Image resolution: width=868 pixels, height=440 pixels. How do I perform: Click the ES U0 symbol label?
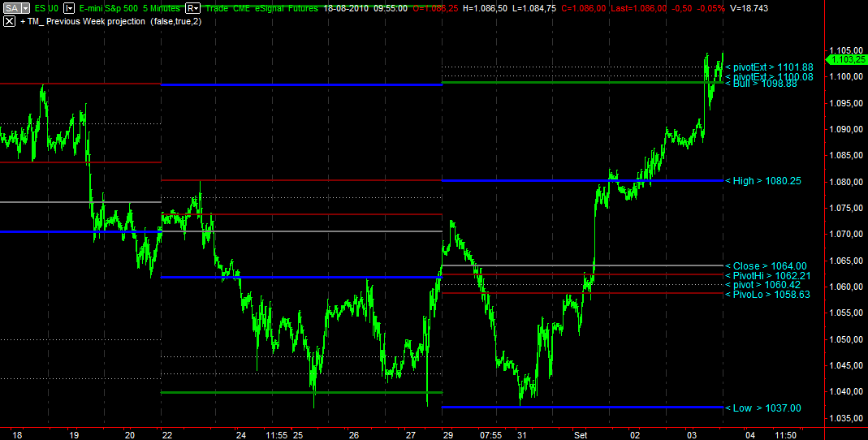coord(46,8)
